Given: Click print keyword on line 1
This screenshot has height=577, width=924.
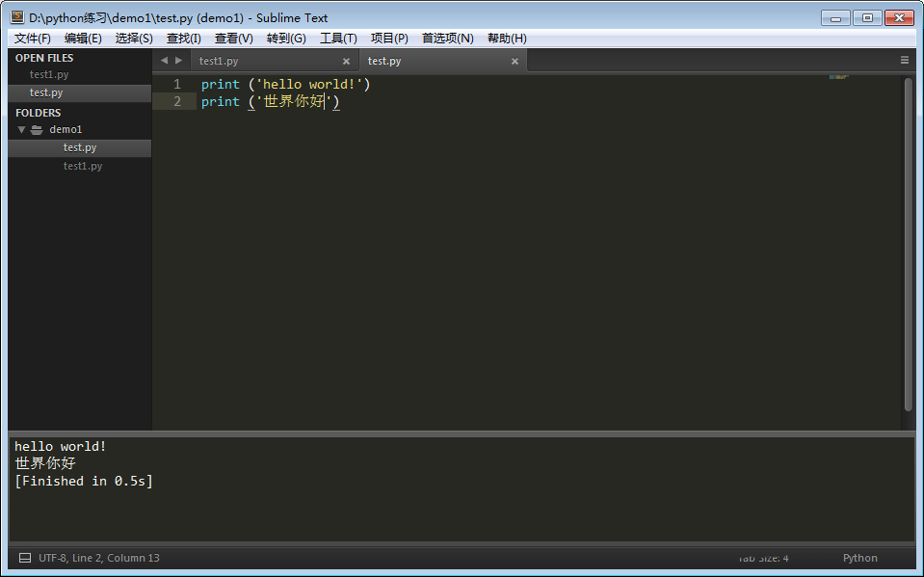Looking at the screenshot, I should tap(221, 84).
